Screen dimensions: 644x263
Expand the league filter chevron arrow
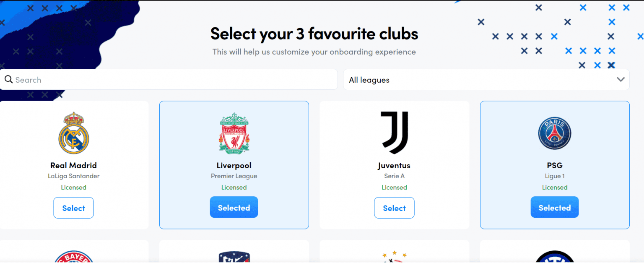(x=621, y=80)
